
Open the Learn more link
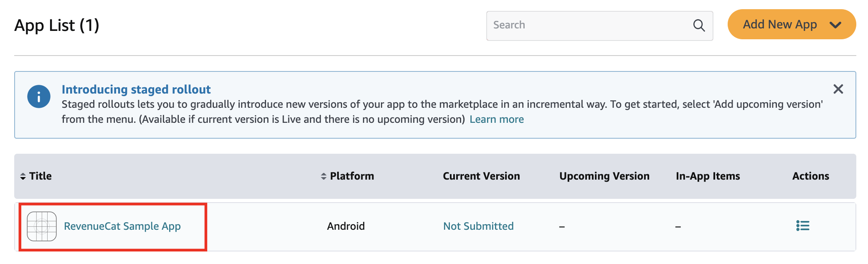point(496,119)
